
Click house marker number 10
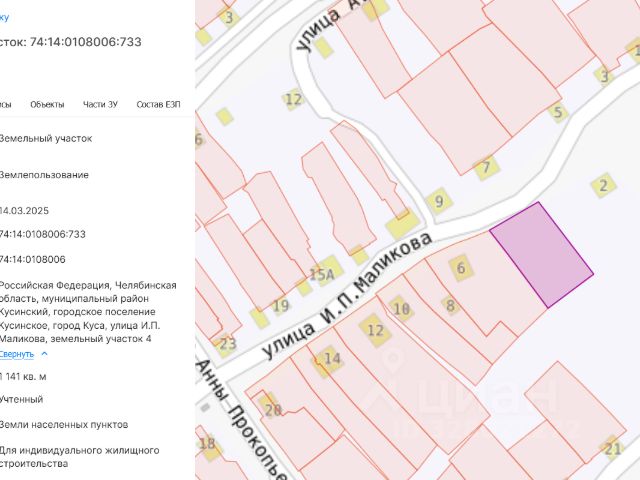[x=401, y=309]
